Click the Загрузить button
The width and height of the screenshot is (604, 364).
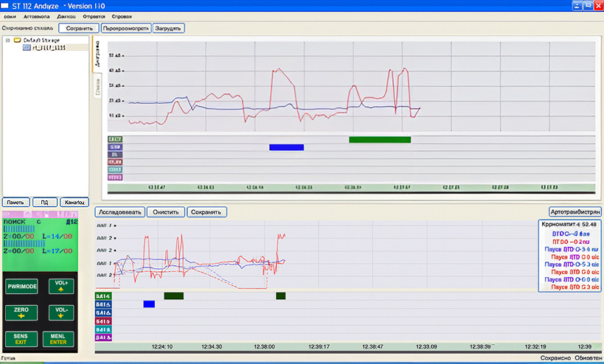coord(168,28)
